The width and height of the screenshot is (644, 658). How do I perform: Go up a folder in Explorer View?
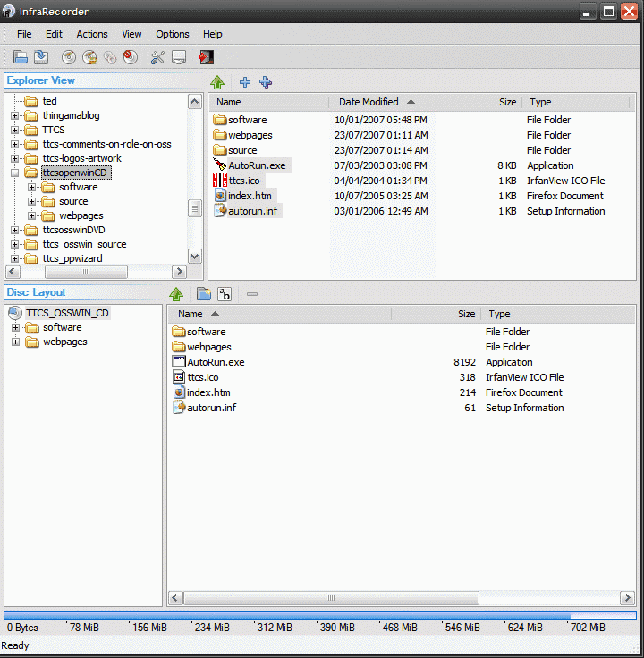217,82
